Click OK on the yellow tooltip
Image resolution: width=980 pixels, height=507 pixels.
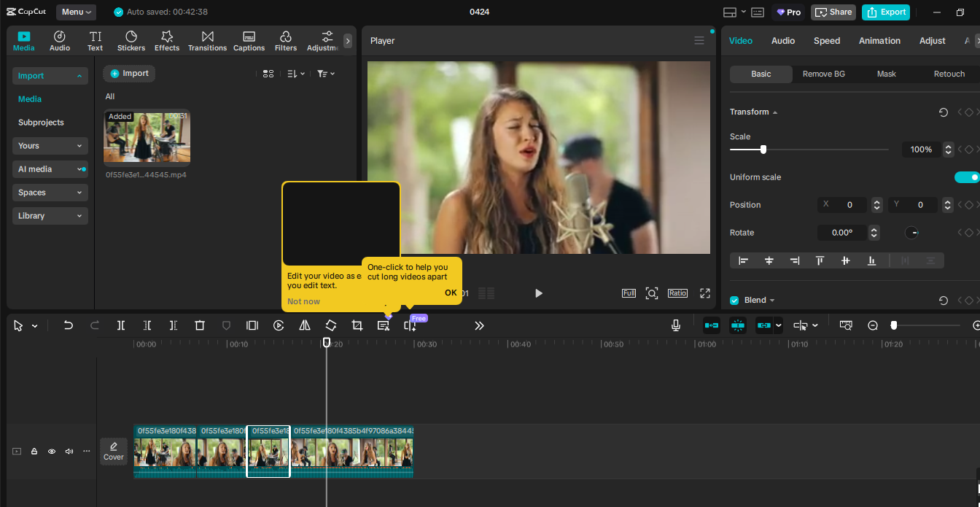pos(451,293)
